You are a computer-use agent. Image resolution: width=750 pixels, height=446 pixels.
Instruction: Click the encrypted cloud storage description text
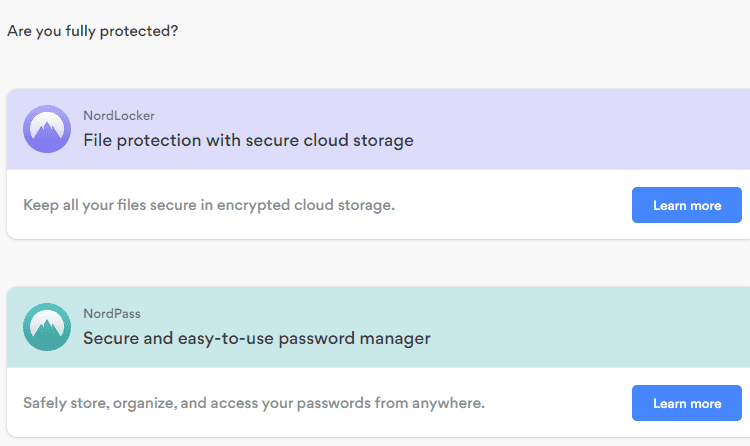(209, 206)
